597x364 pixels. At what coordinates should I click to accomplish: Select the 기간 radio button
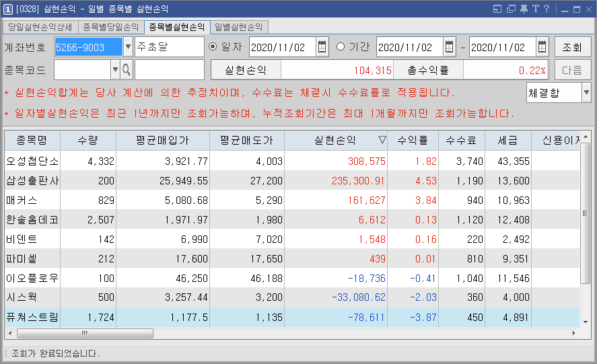[341, 46]
